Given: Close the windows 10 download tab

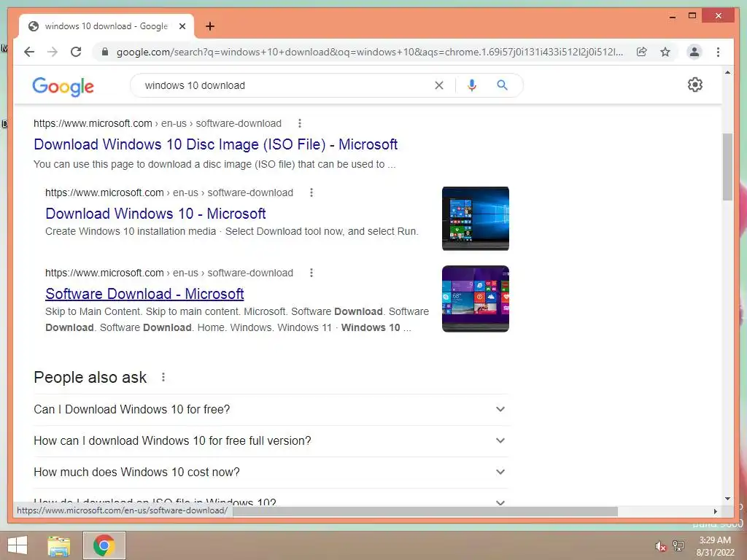Looking at the screenshot, I should 182,26.
